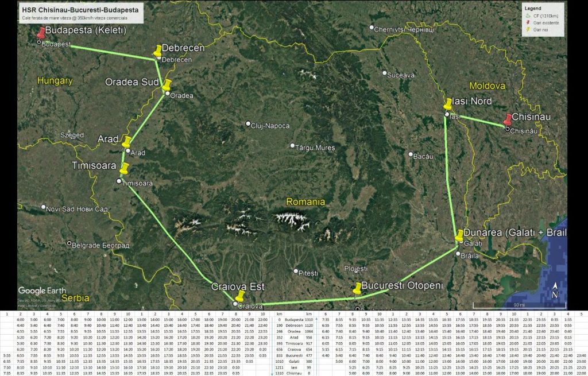Image resolution: width=588 pixels, height=376 pixels.
Task: Click the Pitești city marker dot
Action: click(296, 271)
